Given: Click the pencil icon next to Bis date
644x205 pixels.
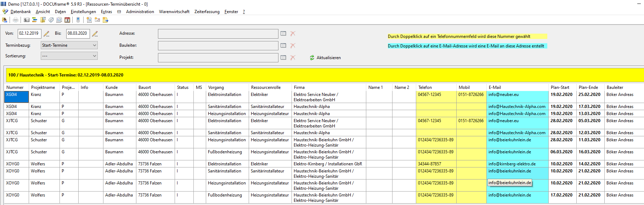Looking at the screenshot, I should click(95, 34).
